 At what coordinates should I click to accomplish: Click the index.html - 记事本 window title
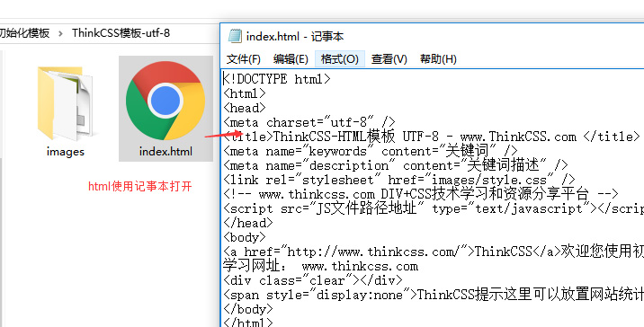pos(295,37)
